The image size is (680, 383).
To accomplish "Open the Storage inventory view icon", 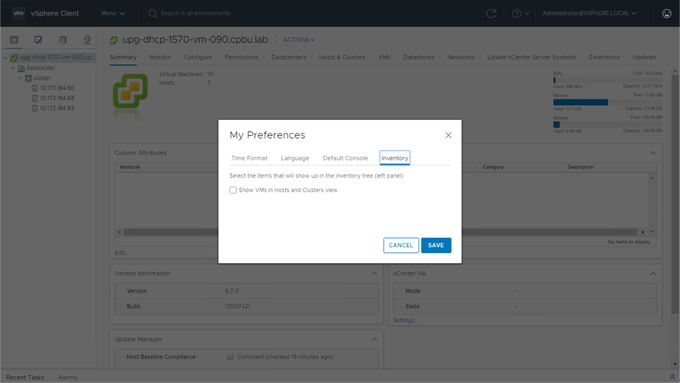I will (63, 40).
